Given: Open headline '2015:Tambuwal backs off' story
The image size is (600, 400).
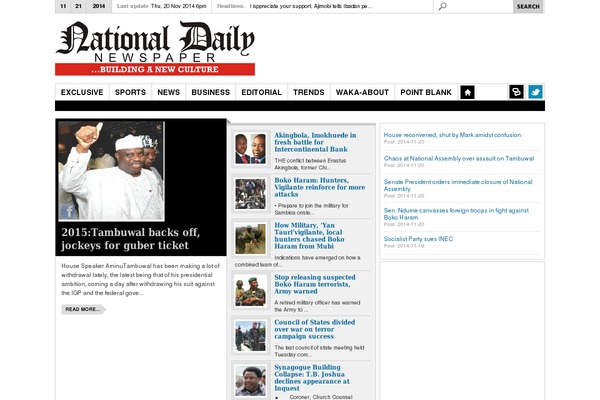Looking at the screenshot, I should point(130,239).
